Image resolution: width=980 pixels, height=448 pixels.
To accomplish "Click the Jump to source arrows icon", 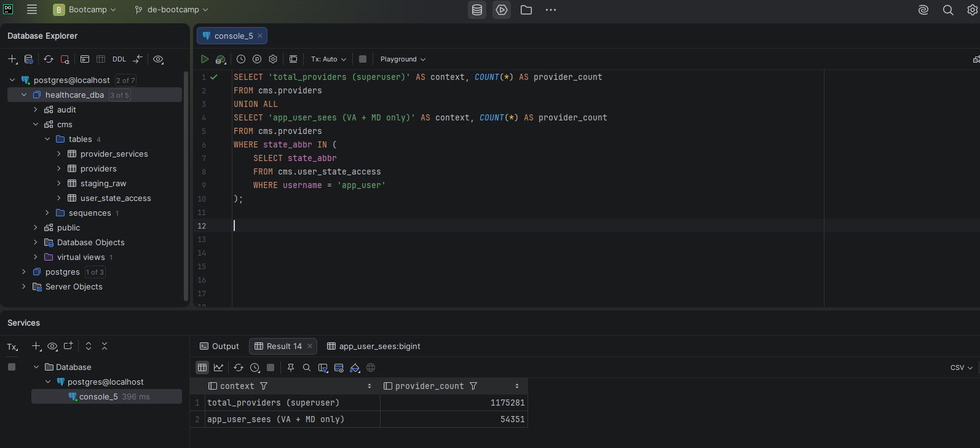I will 138,59.
